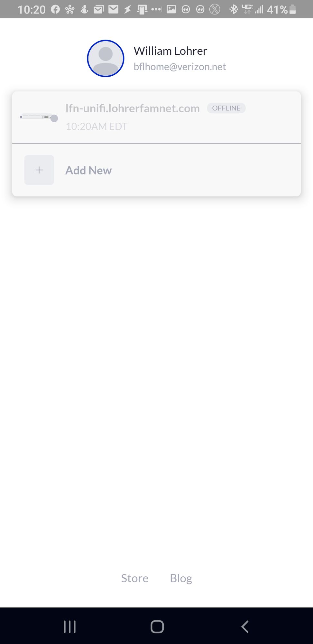This screenshot has width=313, height=644.
Task: Tap Android back button
Action: click(x=245, y=627)
